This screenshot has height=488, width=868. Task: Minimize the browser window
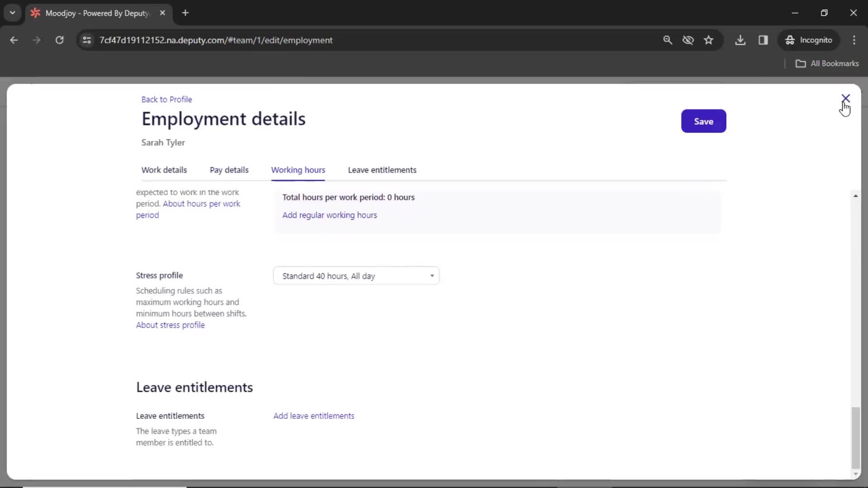click(795, 13)
